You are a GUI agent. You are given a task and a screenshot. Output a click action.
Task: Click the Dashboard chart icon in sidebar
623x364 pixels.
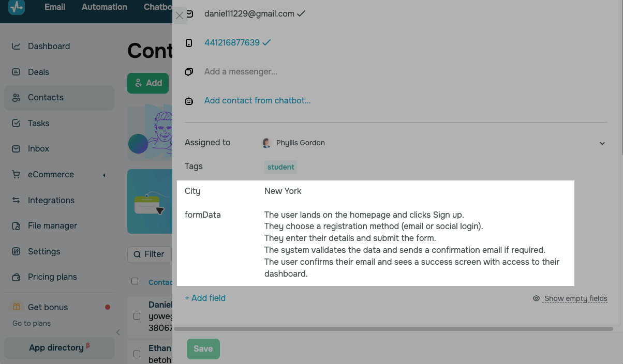(16, 46)
